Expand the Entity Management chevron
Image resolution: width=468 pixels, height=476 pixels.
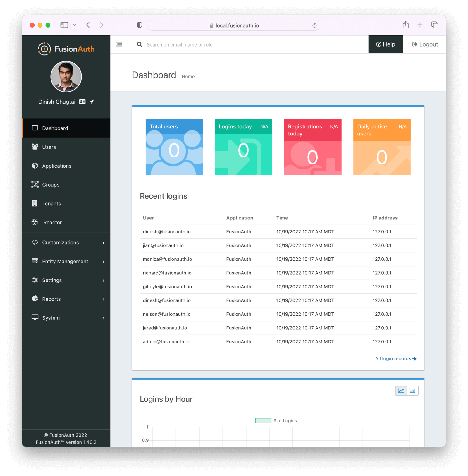[x=103, y=262]
